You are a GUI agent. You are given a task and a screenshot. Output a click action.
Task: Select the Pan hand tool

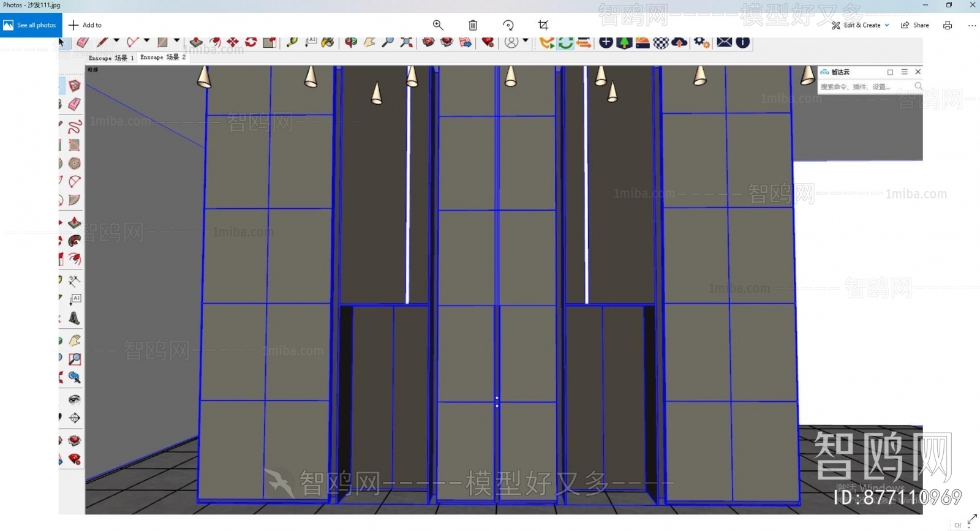[369, 42]
